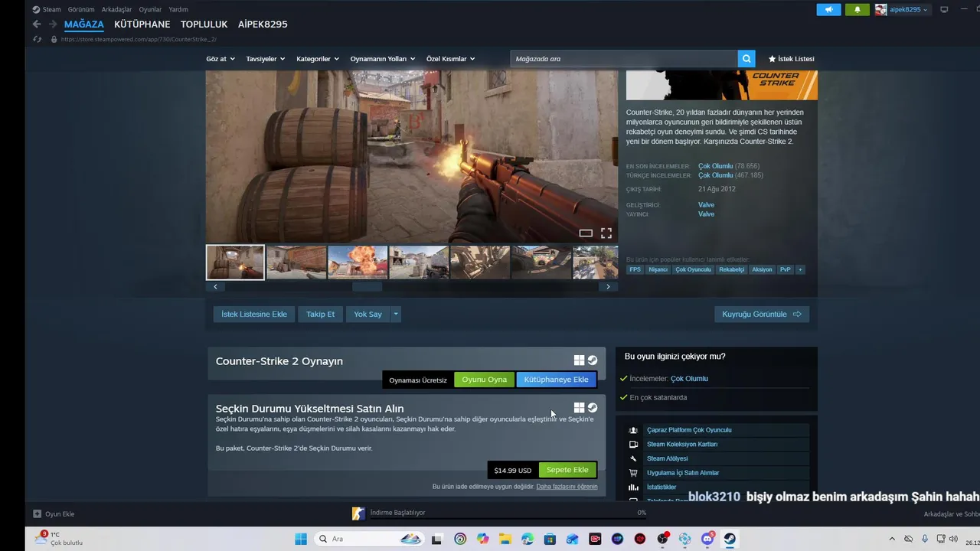Open the Yardım menu

tap(178, 9)
